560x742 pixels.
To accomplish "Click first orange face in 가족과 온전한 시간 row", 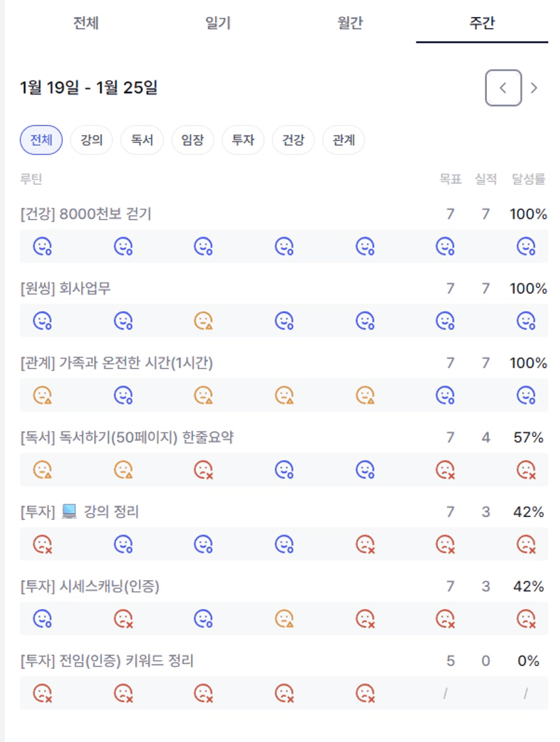I will [43, 394].
